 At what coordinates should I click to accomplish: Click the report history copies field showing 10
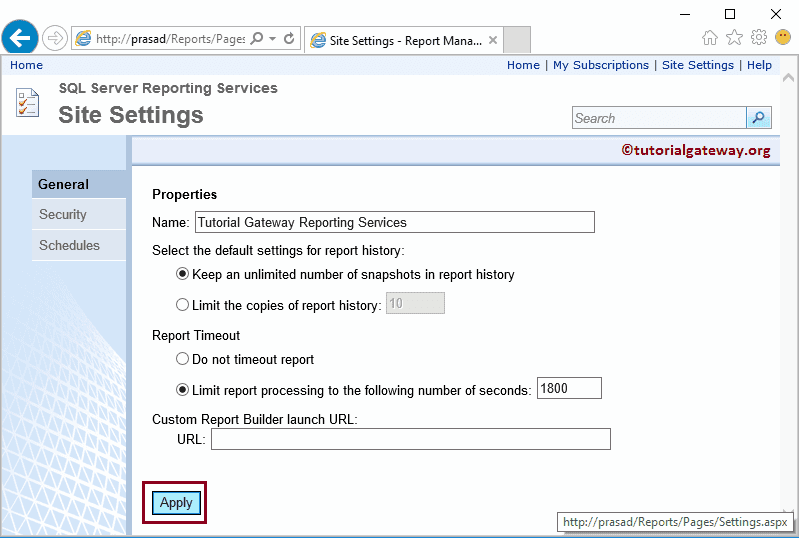(415, 303)
